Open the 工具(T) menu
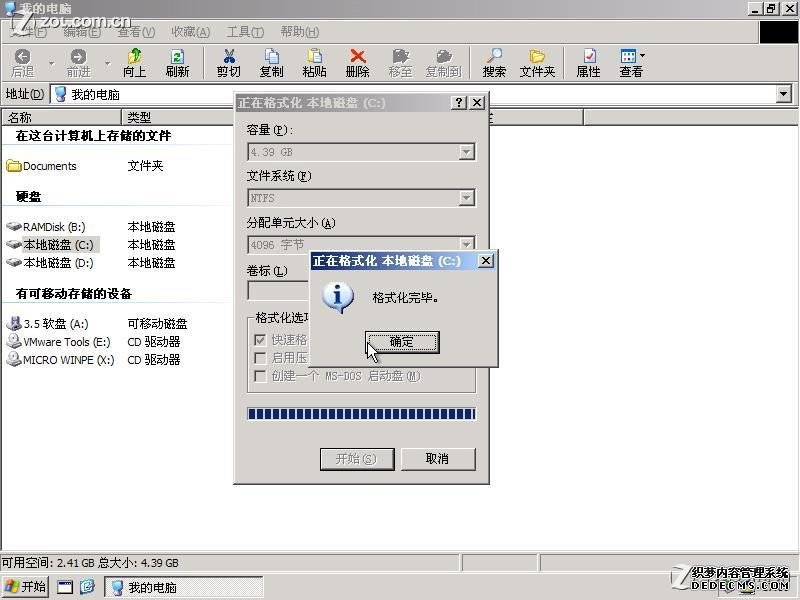 point(245,32)
